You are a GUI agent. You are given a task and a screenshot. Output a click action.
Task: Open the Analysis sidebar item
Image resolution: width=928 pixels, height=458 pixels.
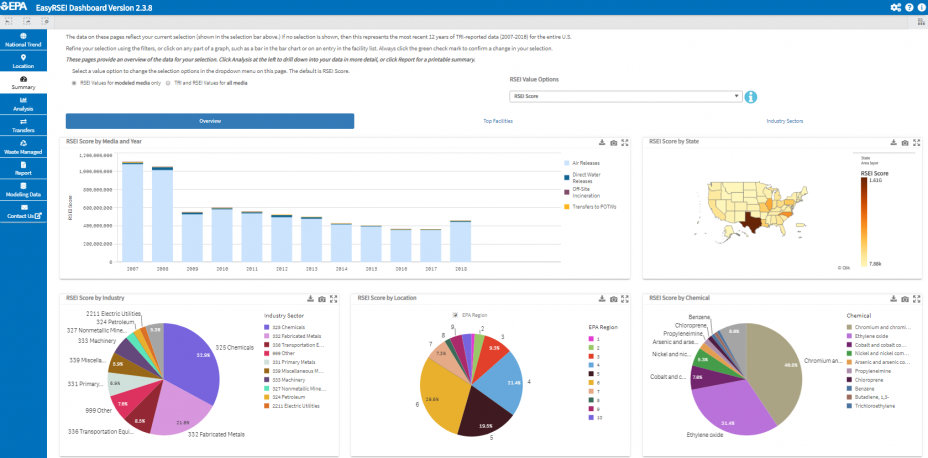[23, 104]
